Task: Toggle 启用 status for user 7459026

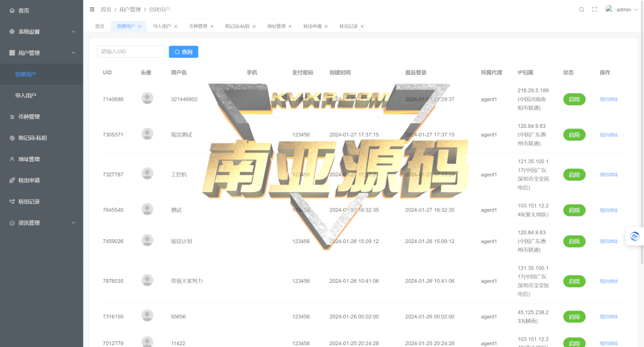Action: 574,241
